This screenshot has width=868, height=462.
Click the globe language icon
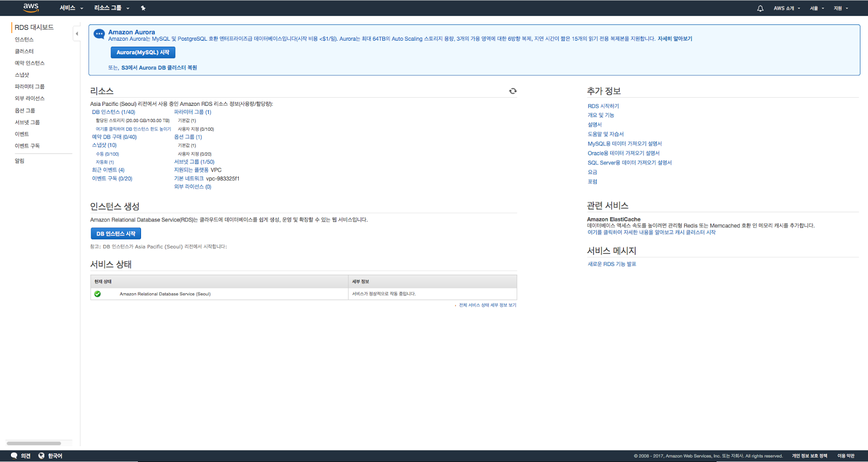41,456
